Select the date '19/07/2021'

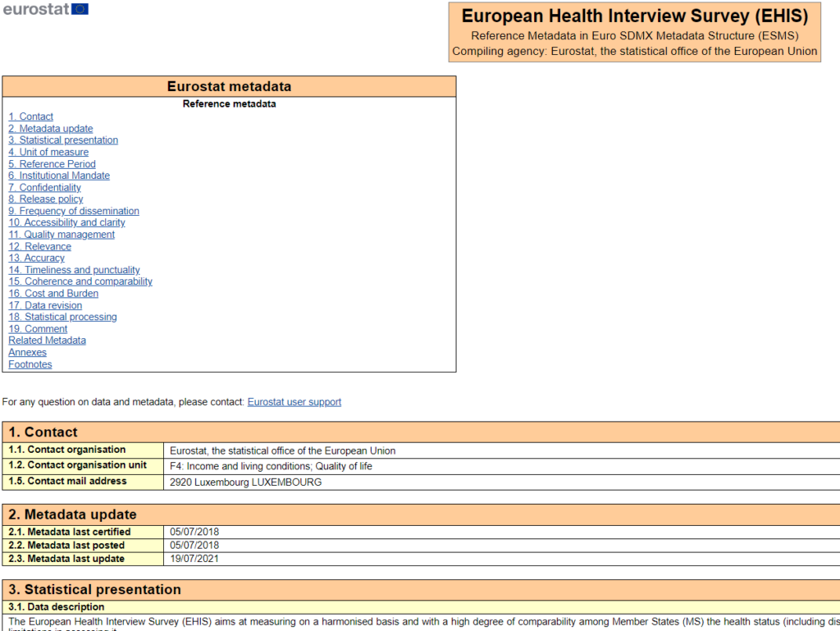pyautogui.click(x=194, y=559)
